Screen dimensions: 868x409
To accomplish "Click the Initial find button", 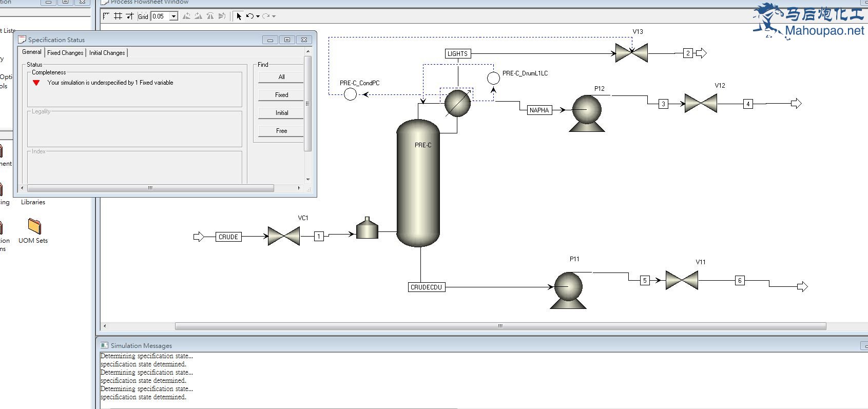I will (x=281, y=113).
